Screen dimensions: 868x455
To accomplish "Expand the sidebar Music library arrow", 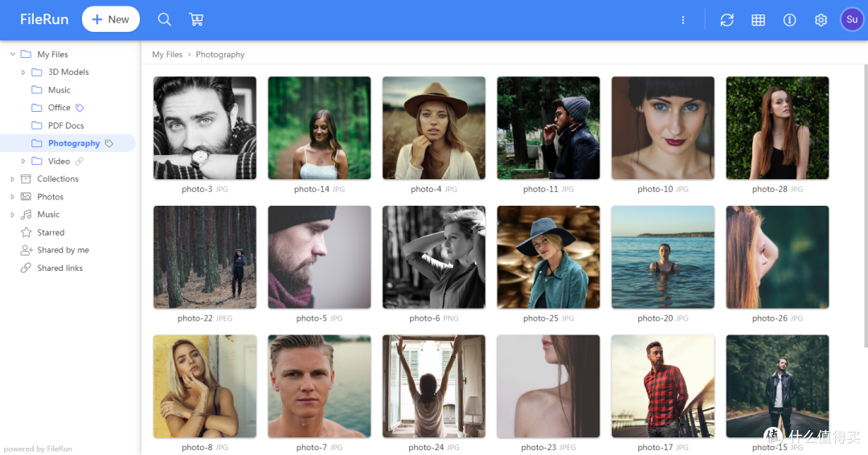I will pyautogui.click(x=12, y=214).
